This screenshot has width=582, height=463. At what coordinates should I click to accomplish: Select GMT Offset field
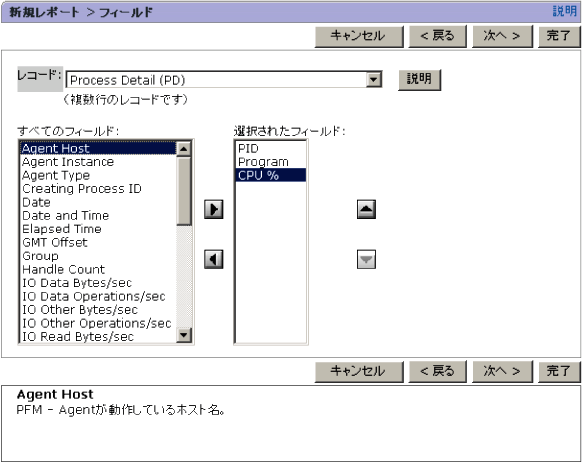(x=98, y=242)
